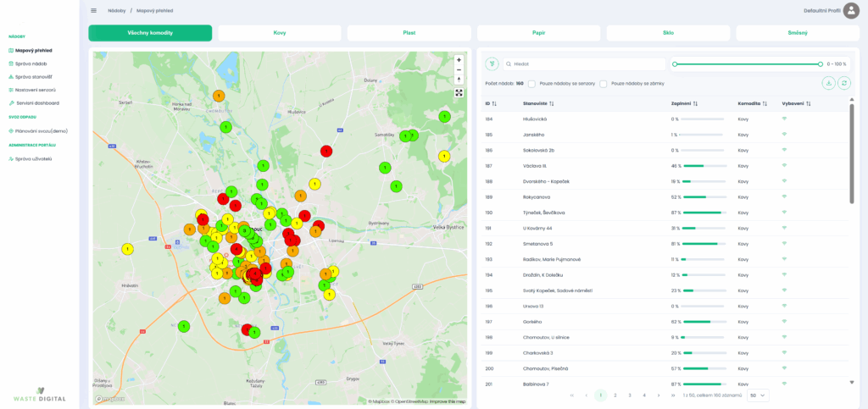Open the rows-per-page dropdown showing 50
Screen dimensions: 868x409
point(759,395)
